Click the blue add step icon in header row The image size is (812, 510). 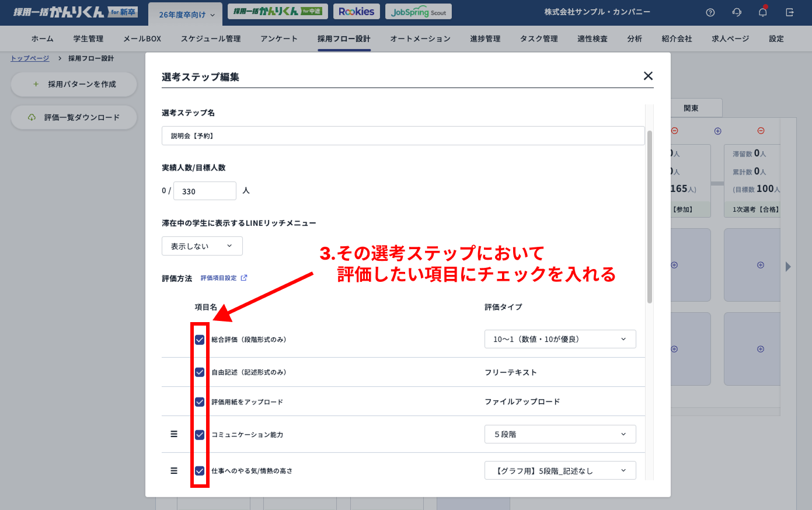pyautogui.click(x=718, y=131)
